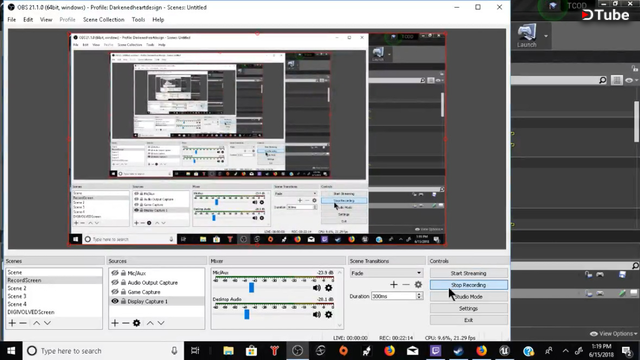Toggle visibility of Game Capture source
This screenshot has width=640, height=360.
click(x=115, y=292)
